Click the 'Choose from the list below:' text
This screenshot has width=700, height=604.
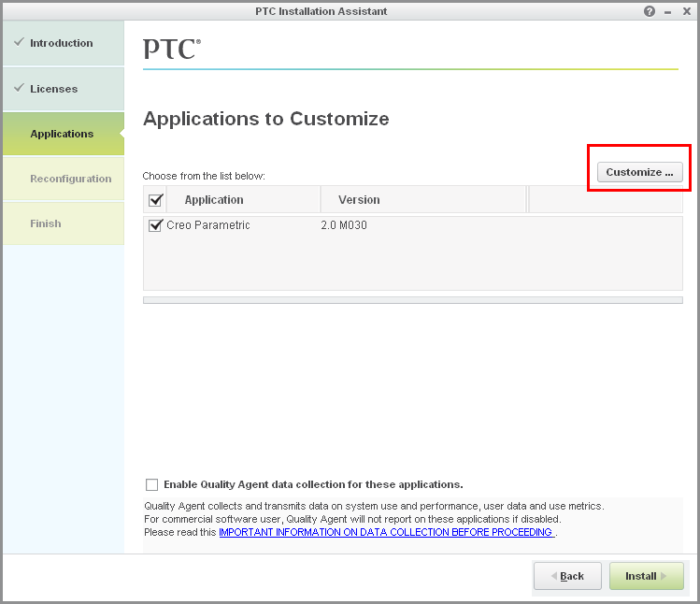pos(204,176)
